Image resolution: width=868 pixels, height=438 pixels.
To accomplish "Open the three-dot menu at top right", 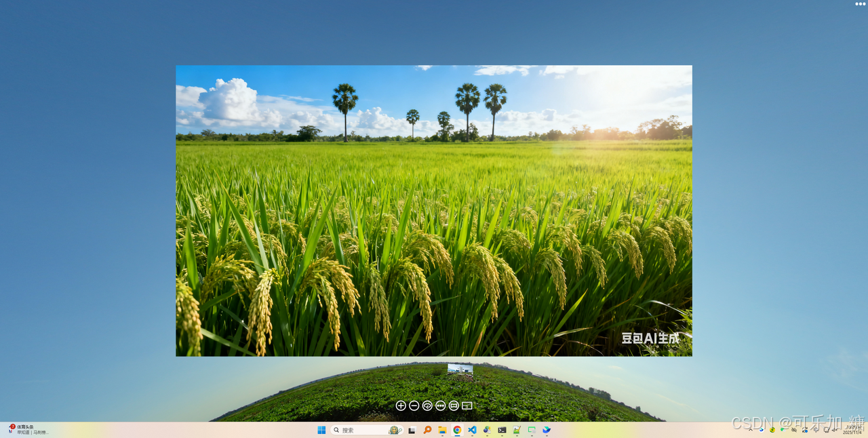I will [860, 4].
